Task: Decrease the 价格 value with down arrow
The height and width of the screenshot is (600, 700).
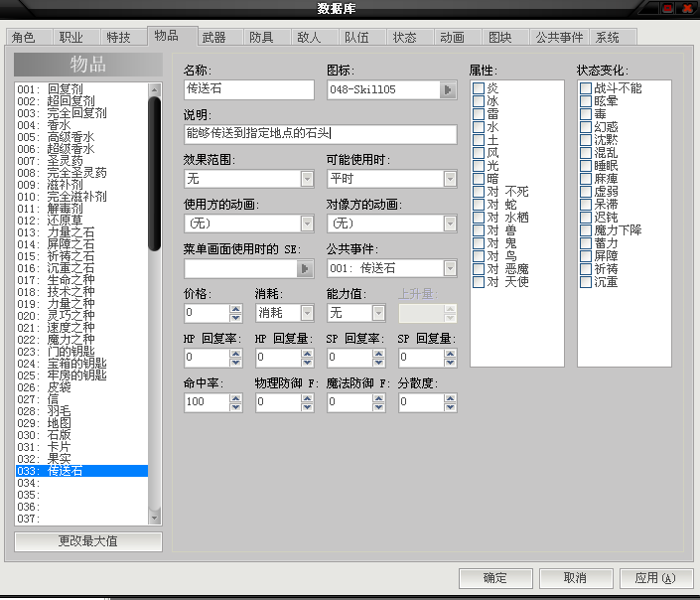Action: click(x=235, y=318)
